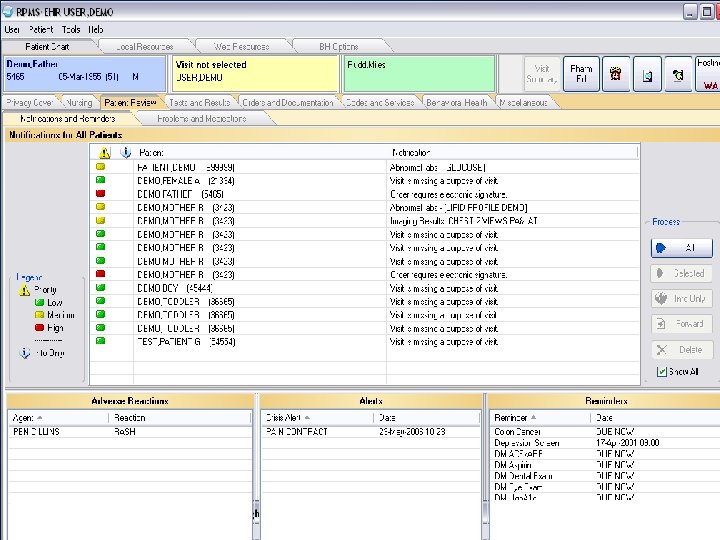This screenshot has height=540, width=720.
Task: Click Process All button
Action: tap(682, 248)
